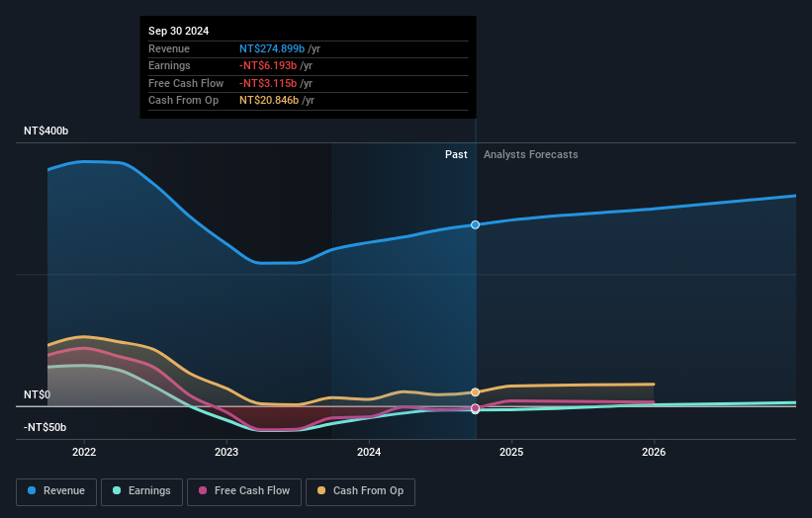Click the NT$20.846b cash from op value

(269, 101)
